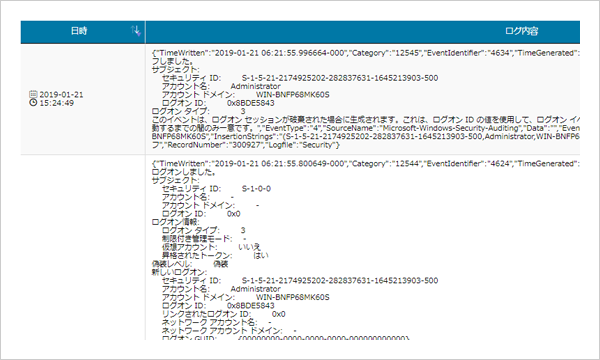Click the second log's アカウント ドメイン WIN-BNFP68MK60S line

tap(245, 298)
